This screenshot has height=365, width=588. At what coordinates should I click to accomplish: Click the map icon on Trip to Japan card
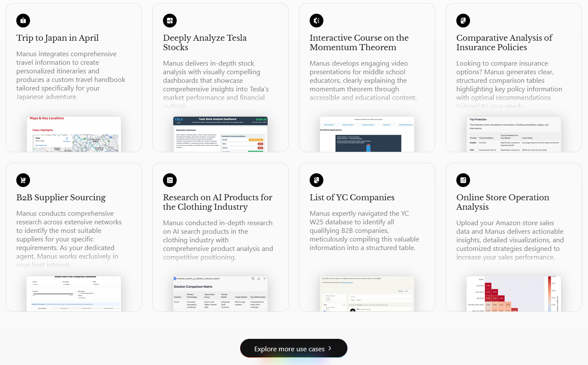tap(23, 21)
